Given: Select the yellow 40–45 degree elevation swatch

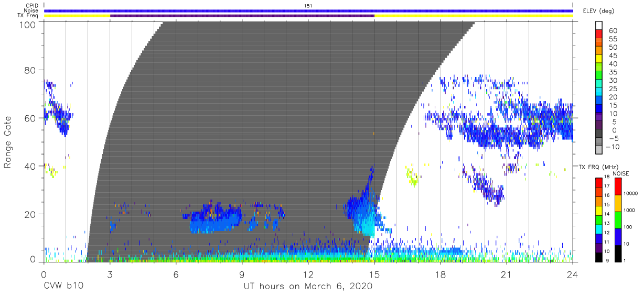Looking at the screenshot, I should [x=599, y=60].
